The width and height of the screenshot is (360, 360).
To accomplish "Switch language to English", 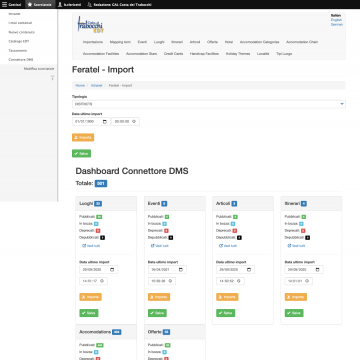I will coord(336,20).
